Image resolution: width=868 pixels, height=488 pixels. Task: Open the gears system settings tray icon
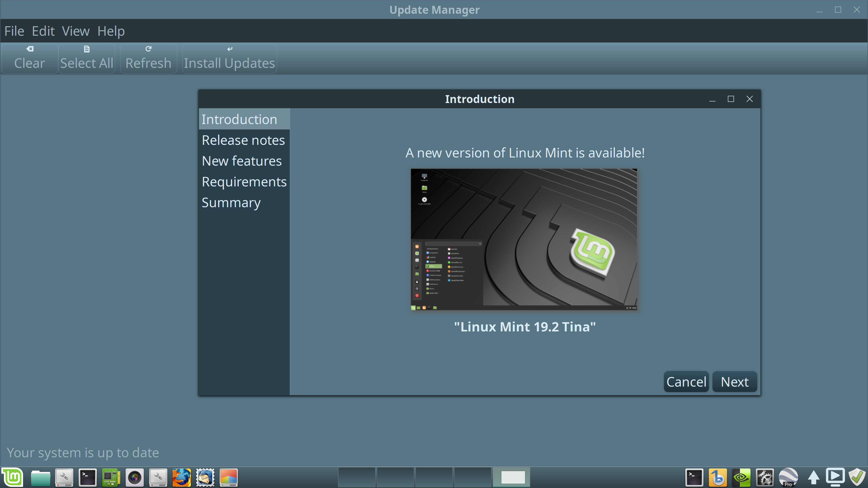764,477
